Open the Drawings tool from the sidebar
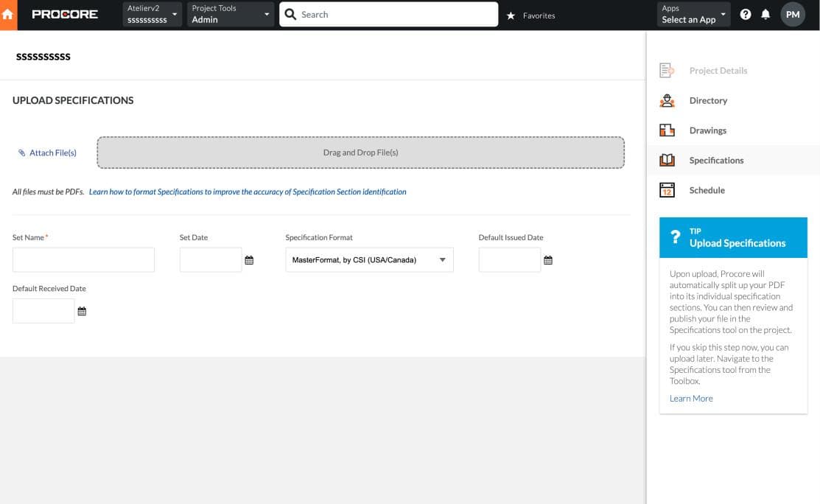Viewport: 820px width, 504px height. click(x=707, y=130)
